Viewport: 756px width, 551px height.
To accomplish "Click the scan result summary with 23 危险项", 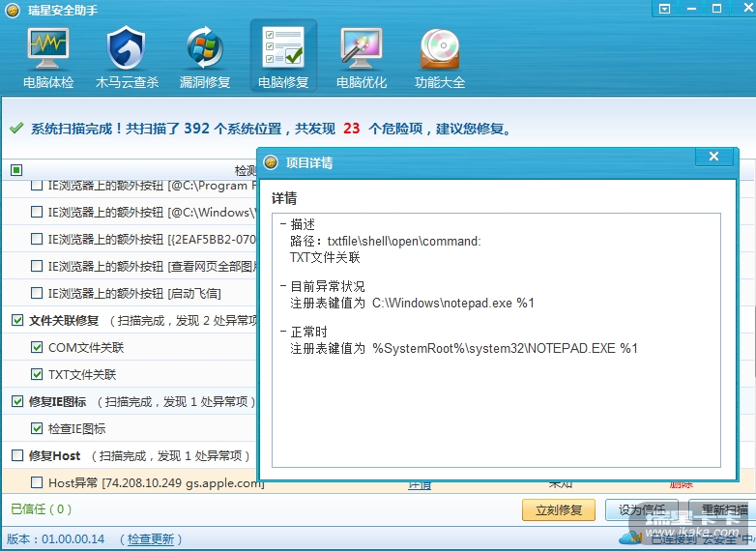I will (272, 129).
